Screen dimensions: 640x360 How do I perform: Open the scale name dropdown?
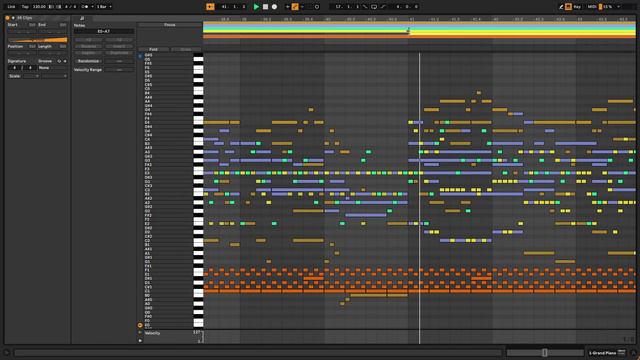click(54, 76)
